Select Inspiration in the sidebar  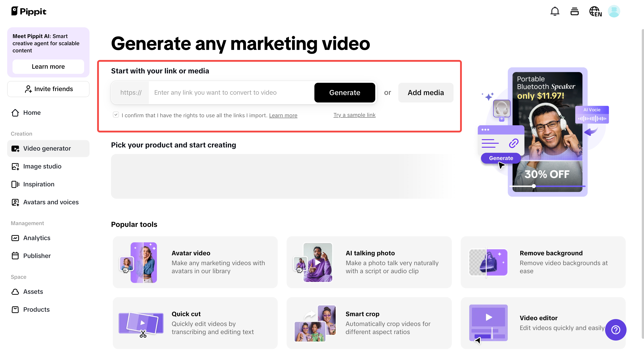[x=39, y=184]
